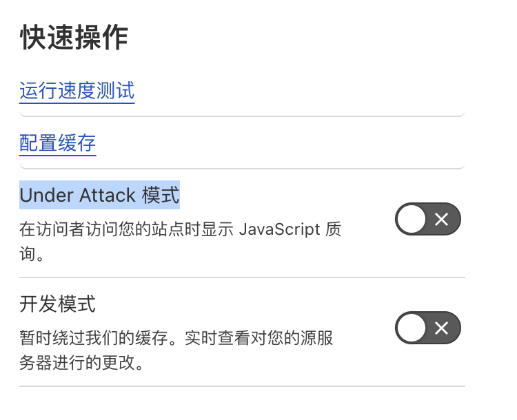The image size is (517, 420).
Task: Click the X icon in 开发模式 toggle
Action: [x=441, y=328]
